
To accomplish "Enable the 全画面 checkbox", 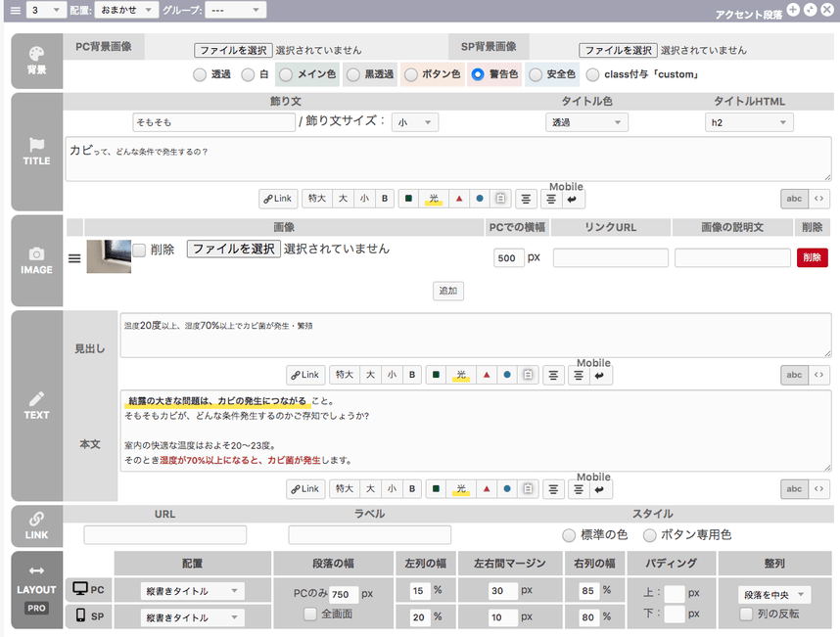I will [x=309, y=614].
